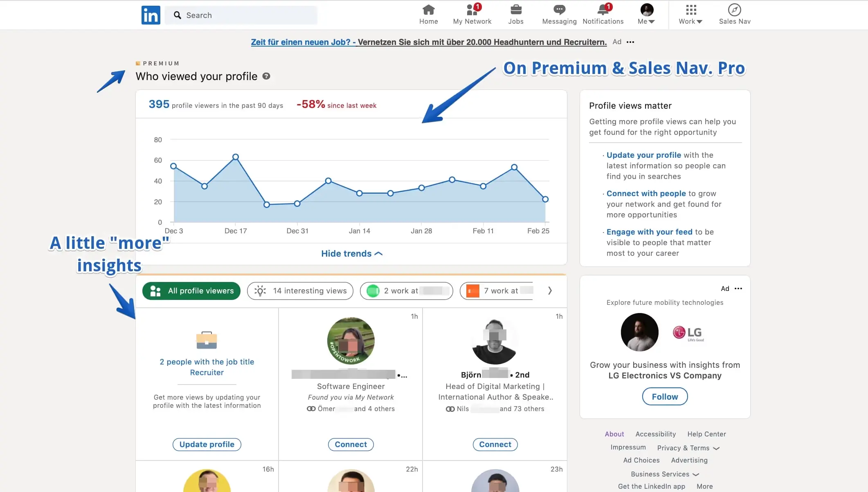
Task: Click the LinkedIn logo
Action: tap(151, 15)
